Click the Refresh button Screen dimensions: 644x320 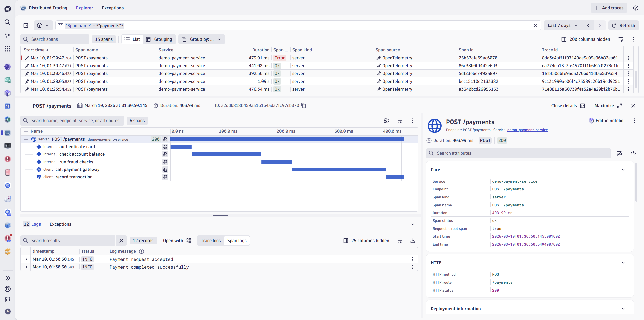[623, 25]
